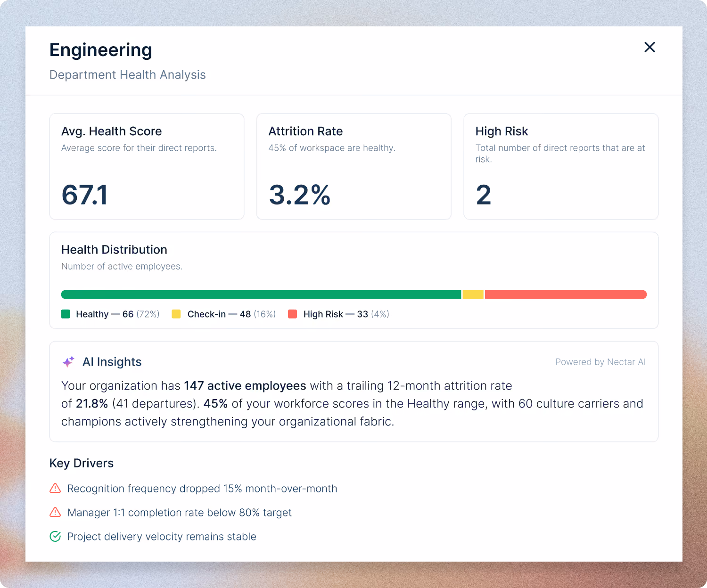The height and width of the screenshot is (588, 707).
Task: Click the 'Check-in — 48' legend label
Action: pyautogui.click(x=219, y=314)
